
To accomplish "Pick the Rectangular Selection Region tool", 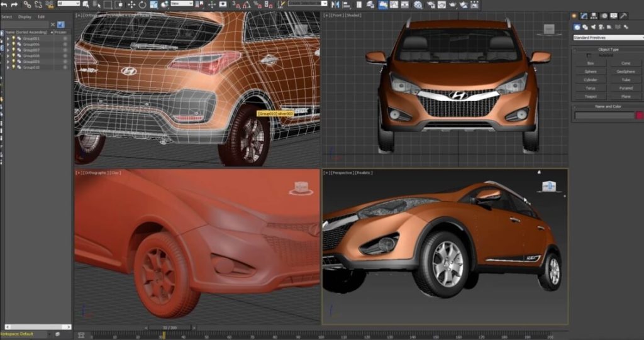I will [x=108, y=4].
